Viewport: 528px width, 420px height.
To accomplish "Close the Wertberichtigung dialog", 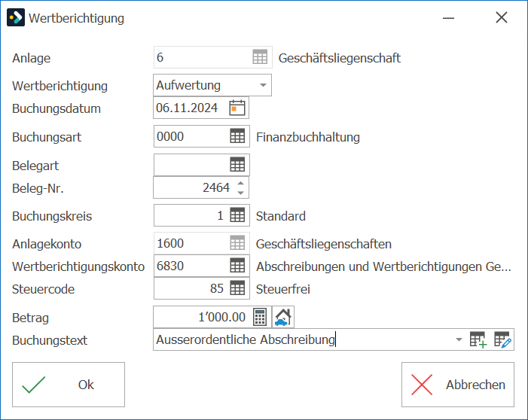I will pyautogui.click(x=502, y=17).
